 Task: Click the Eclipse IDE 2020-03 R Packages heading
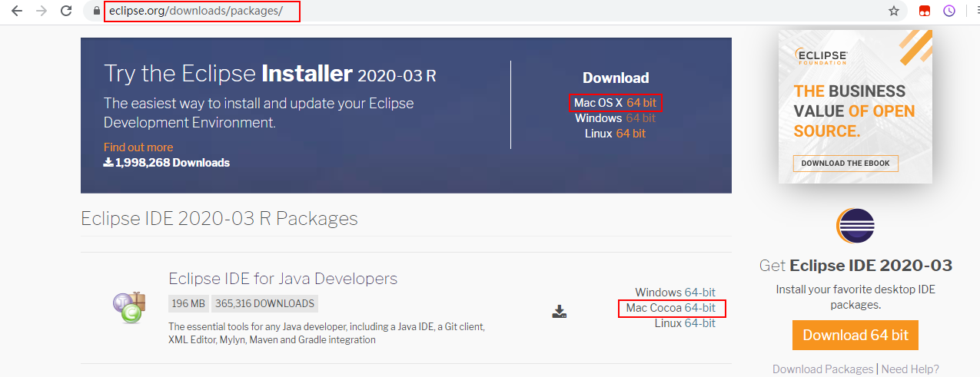[x=220, y=218]
